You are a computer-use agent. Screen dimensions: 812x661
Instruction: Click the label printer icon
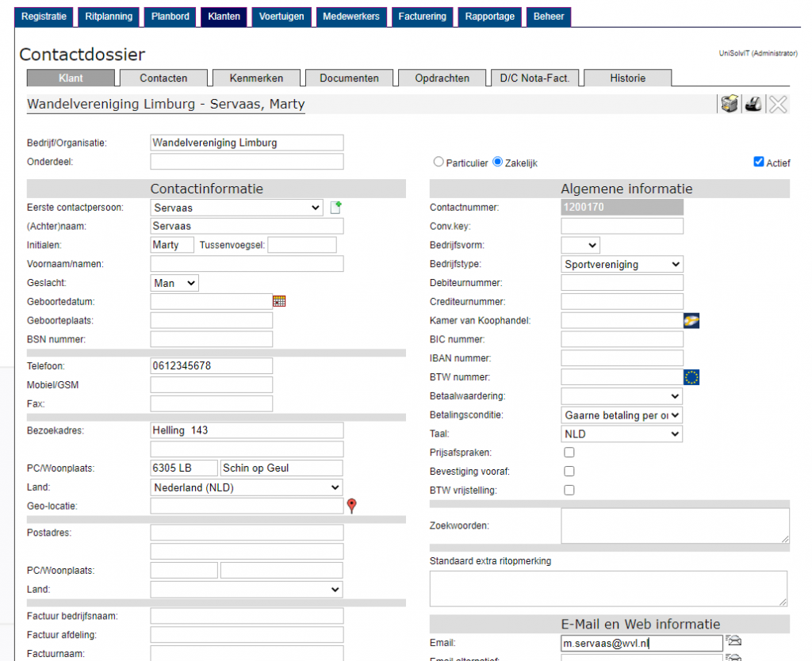click(x=753, y=104)
